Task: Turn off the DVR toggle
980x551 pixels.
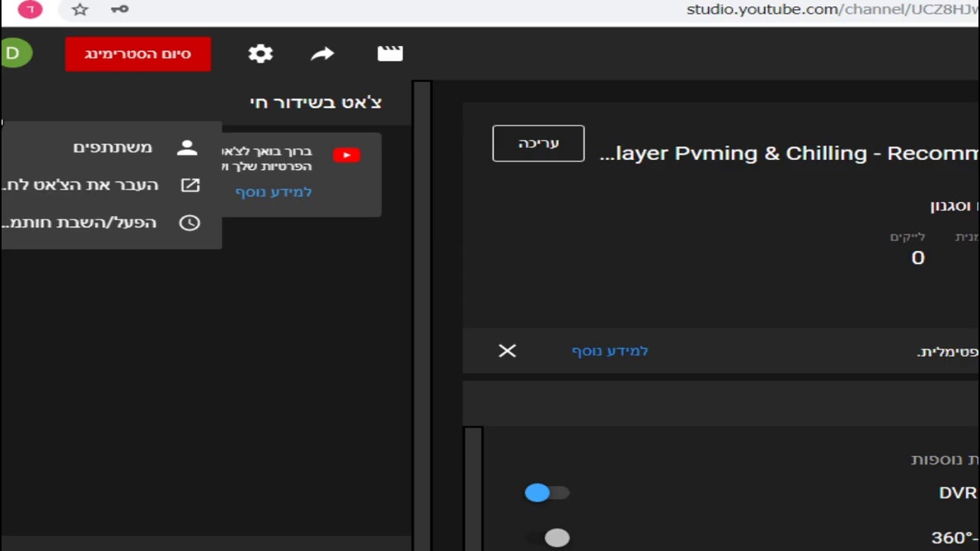Action: tap(547, 493)
